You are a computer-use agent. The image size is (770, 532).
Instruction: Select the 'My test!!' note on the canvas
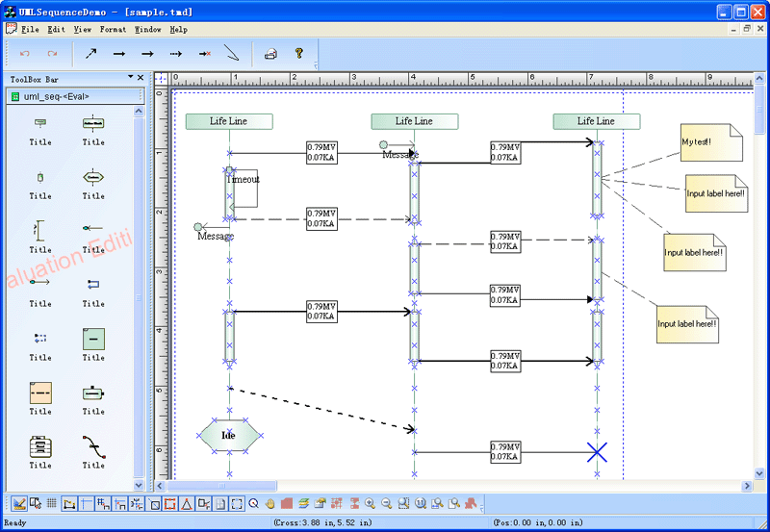710,142
